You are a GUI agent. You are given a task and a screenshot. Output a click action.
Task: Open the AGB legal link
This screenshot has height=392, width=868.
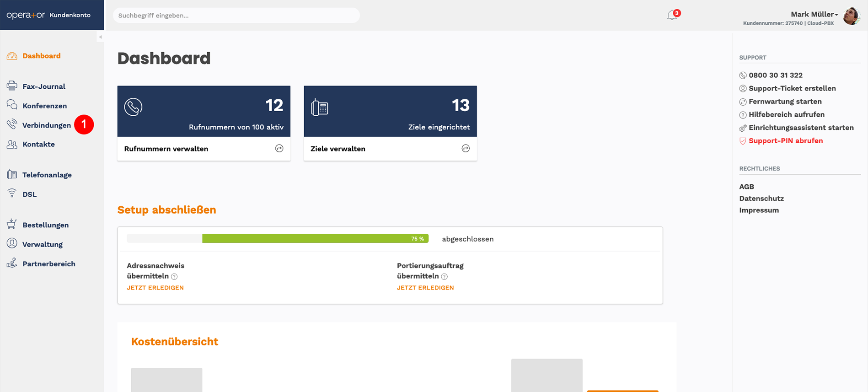tap(747, 187)
